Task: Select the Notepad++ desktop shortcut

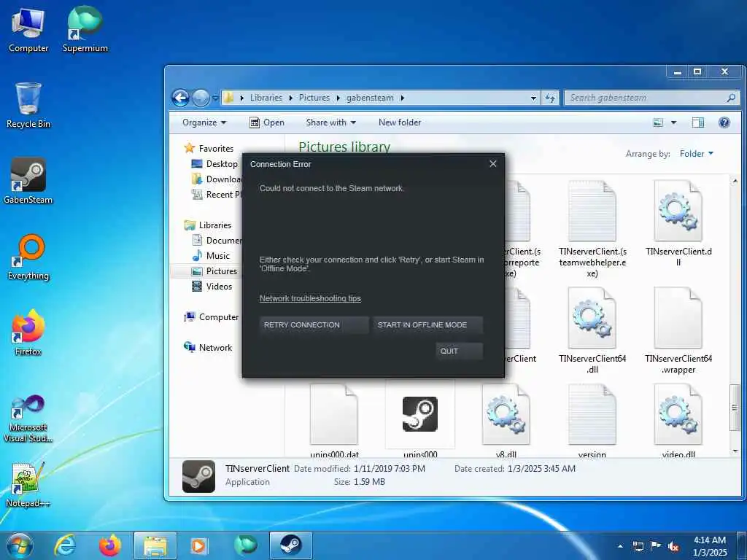Action: coord(28,485)
